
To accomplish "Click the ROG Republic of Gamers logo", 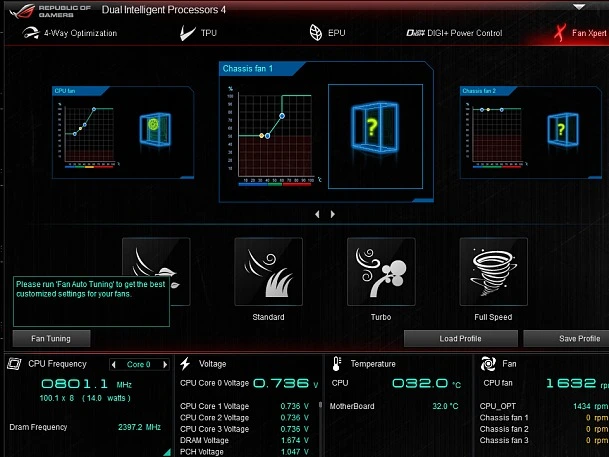I will tap(50, 11).
